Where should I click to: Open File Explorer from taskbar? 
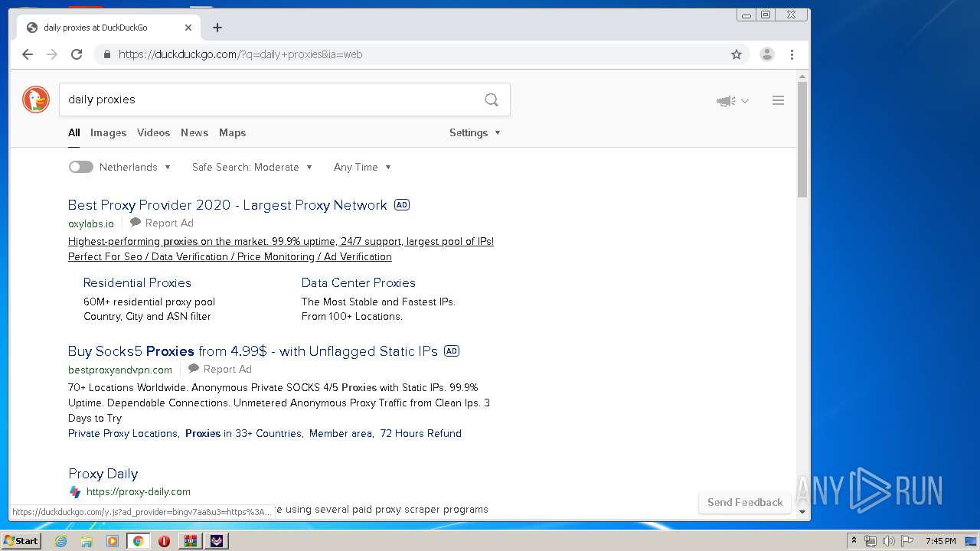point(87,541)
